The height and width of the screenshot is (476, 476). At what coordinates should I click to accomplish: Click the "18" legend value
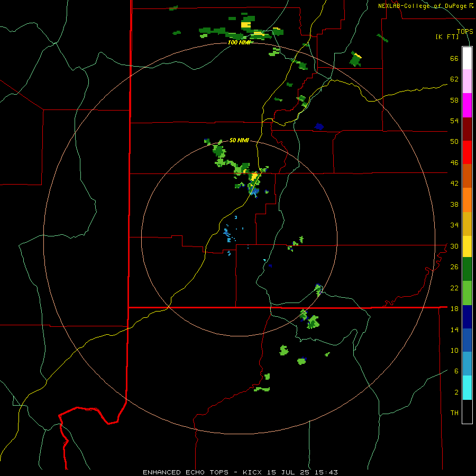click(454, 309)
